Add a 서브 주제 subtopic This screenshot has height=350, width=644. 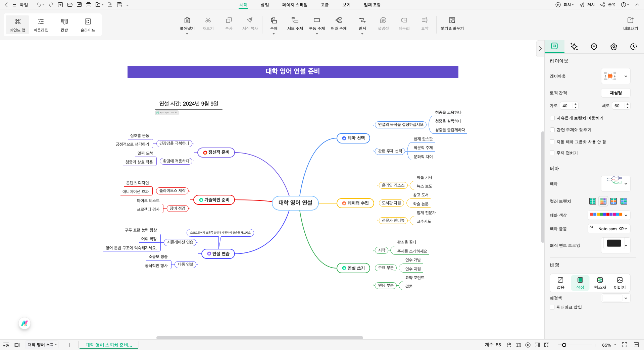[x=295, y=24]
